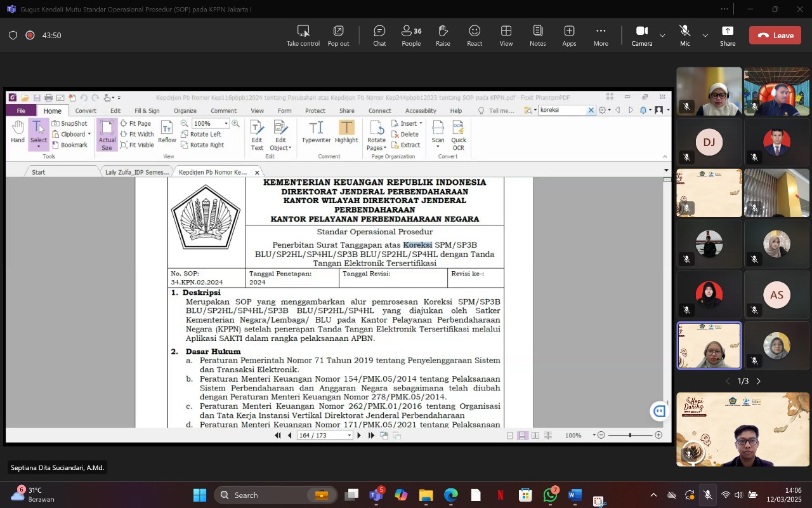This screenshot has width=812, height=508.
Task: Open the Teams Chat panel
Action: click(379, 36)
